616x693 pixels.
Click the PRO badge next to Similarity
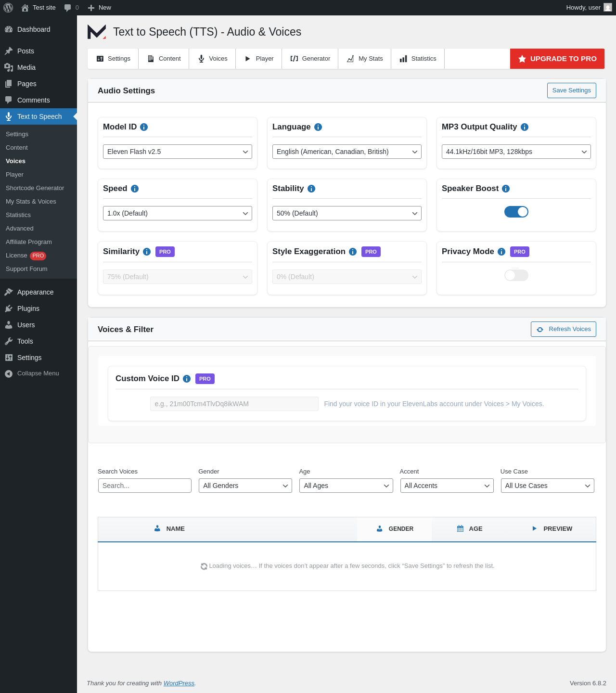pyautogui.click(x=165, y=252)
